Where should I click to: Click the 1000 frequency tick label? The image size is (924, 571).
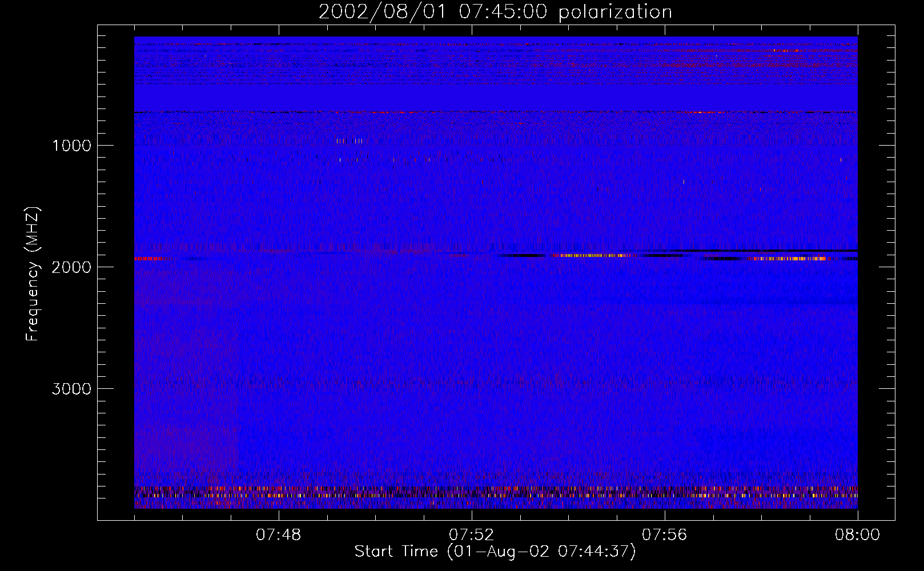pyautogui.click(x=71, y=146)
